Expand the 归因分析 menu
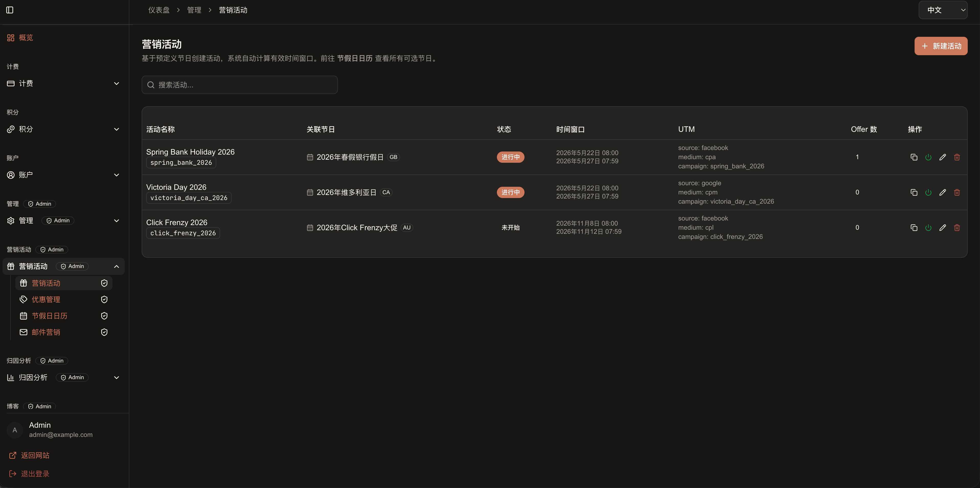 coord(64,377)
